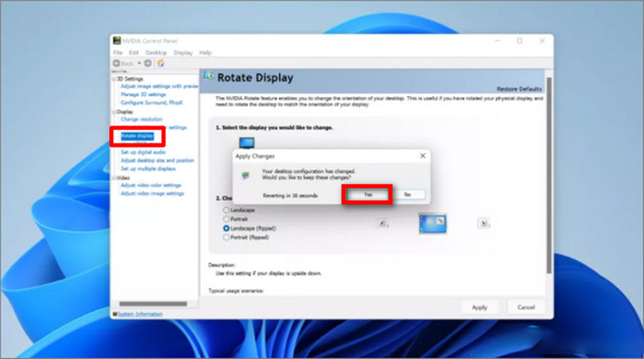
Task: Open the Help menu
Action: [x=205, y=52]
